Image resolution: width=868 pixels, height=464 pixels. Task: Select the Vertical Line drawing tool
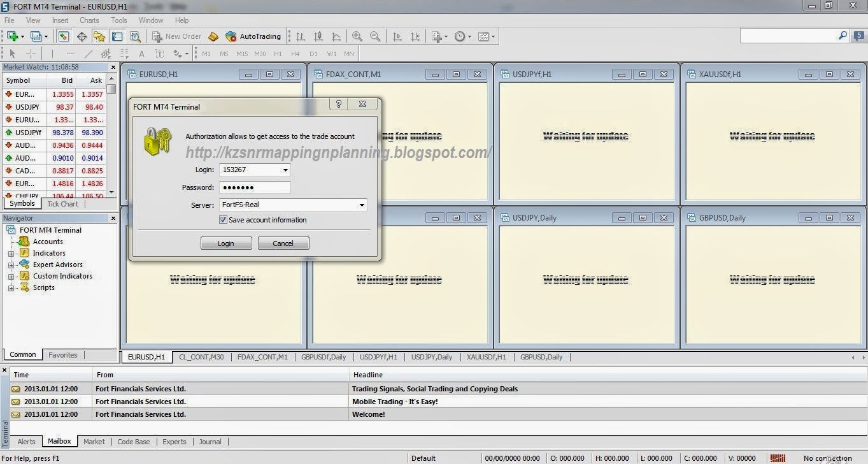(52, 54)
